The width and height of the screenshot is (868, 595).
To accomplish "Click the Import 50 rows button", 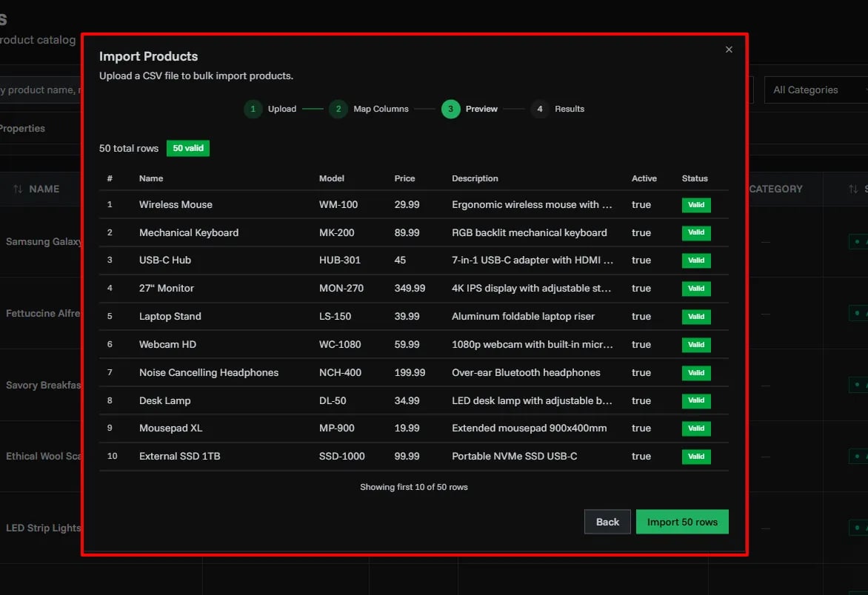I will 682,522.
